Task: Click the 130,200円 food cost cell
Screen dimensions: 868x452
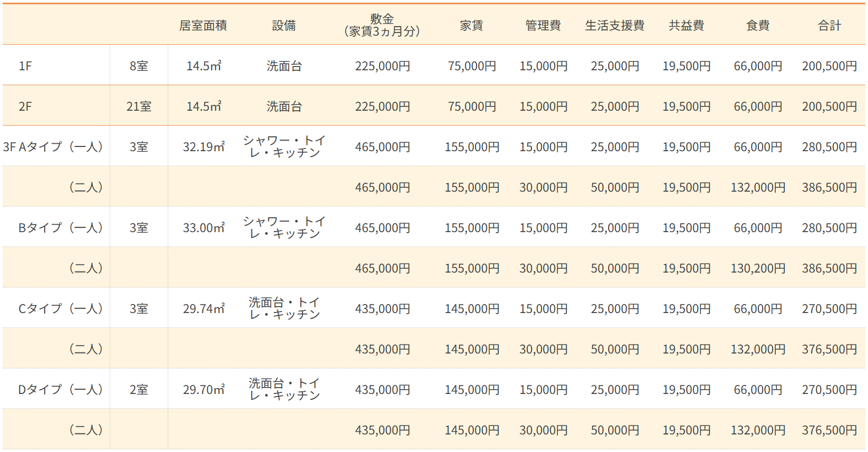Action: pos(758,268)
